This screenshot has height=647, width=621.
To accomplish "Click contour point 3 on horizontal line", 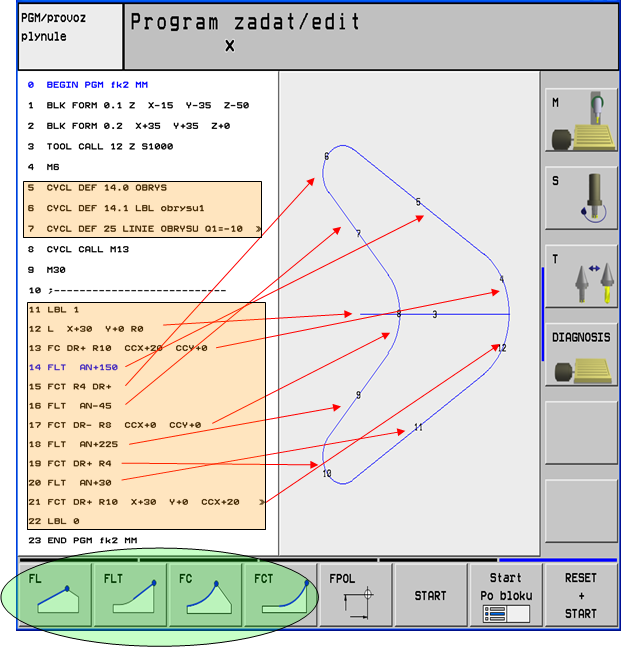I will pyautogui.click(x=434, y=314).
